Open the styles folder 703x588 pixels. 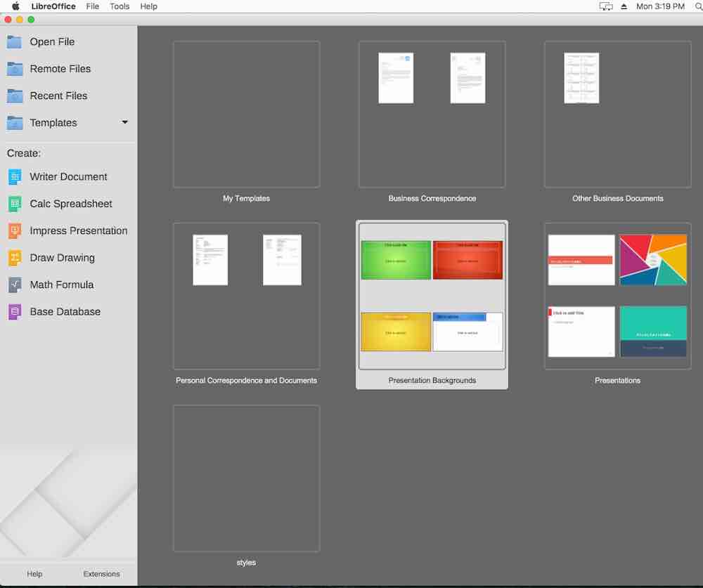(246, 478)
